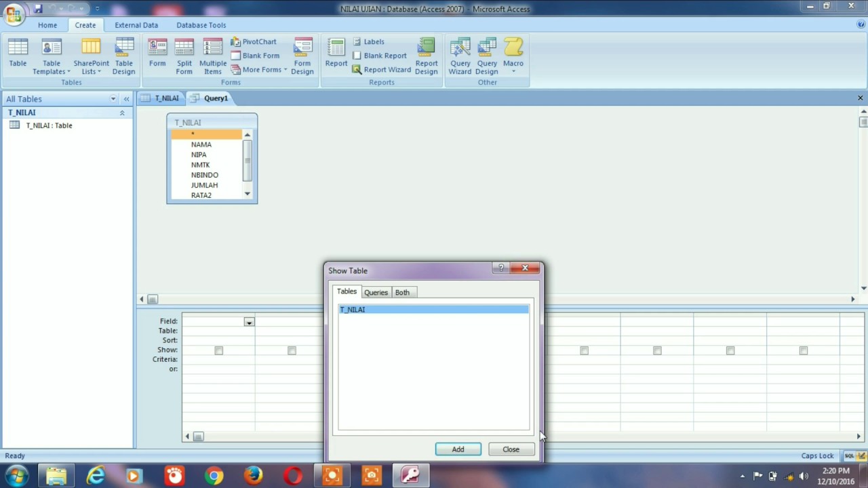
Task: Toggle Show checkbox in first grid column
Action: coord(218,350)
